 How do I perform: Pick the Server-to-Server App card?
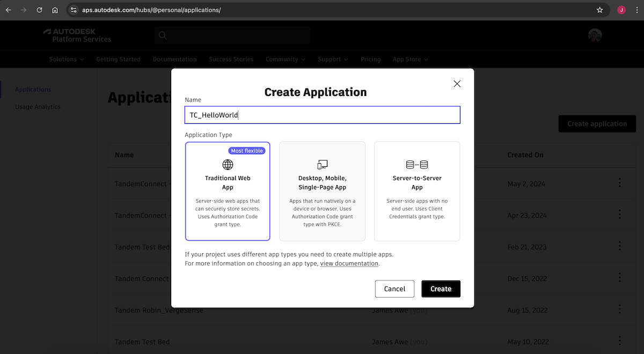(x=417, y=191)
